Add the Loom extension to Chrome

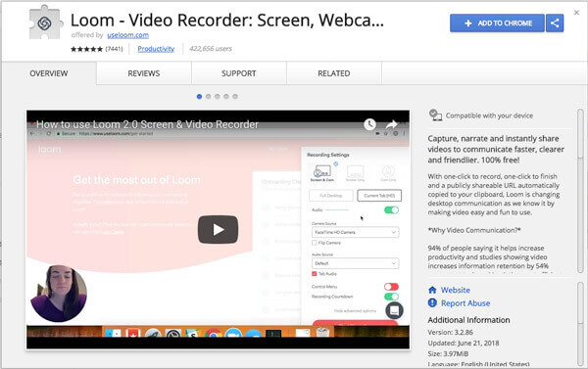497,23
